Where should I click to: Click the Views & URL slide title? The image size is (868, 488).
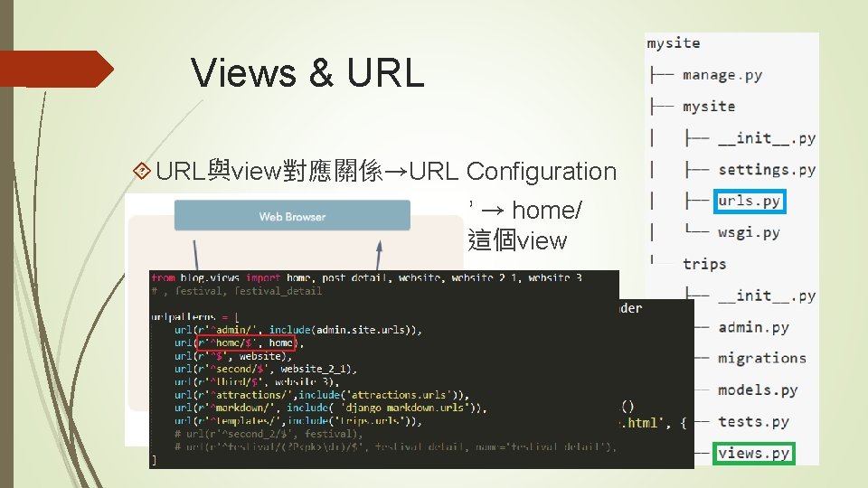(307, 72)
